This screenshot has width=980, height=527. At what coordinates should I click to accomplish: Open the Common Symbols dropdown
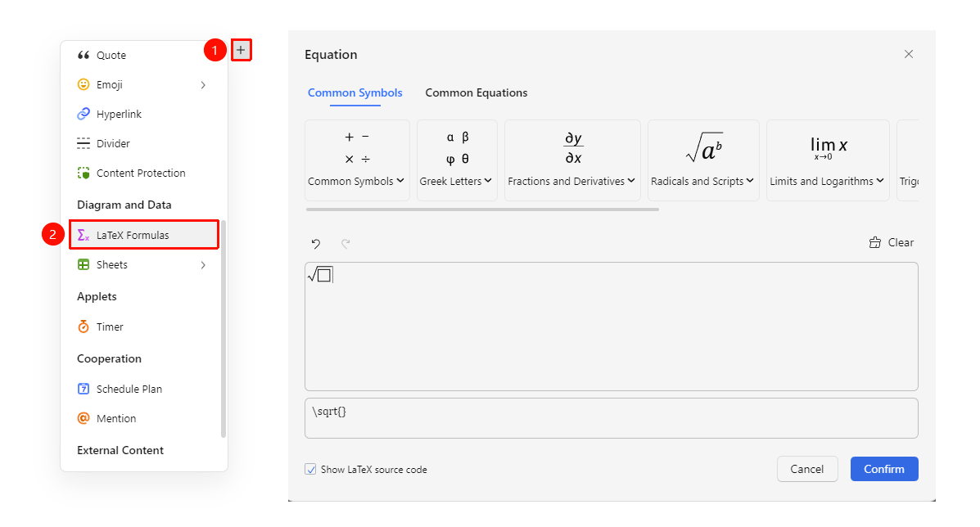coord(357,160)
